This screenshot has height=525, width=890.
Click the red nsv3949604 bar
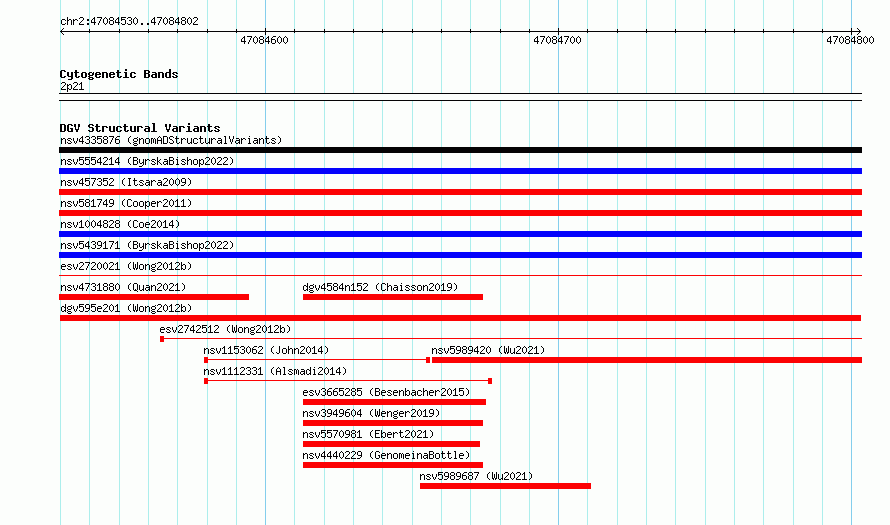pos(393,423)
